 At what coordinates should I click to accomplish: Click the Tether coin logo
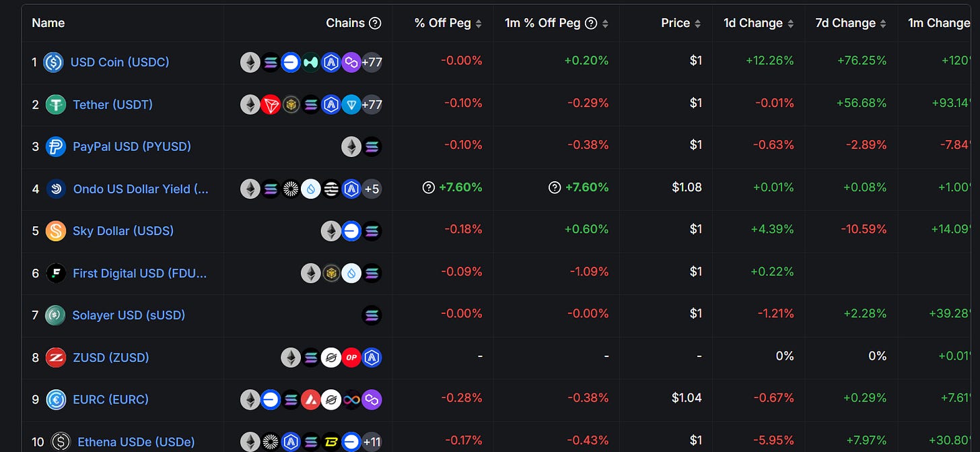54,104
